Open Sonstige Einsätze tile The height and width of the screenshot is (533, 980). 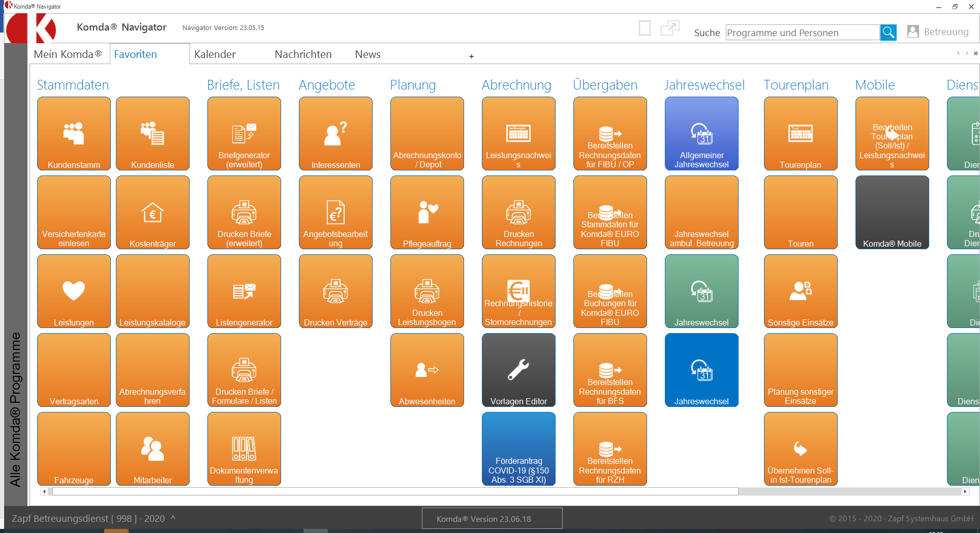(x=801, y=291)
